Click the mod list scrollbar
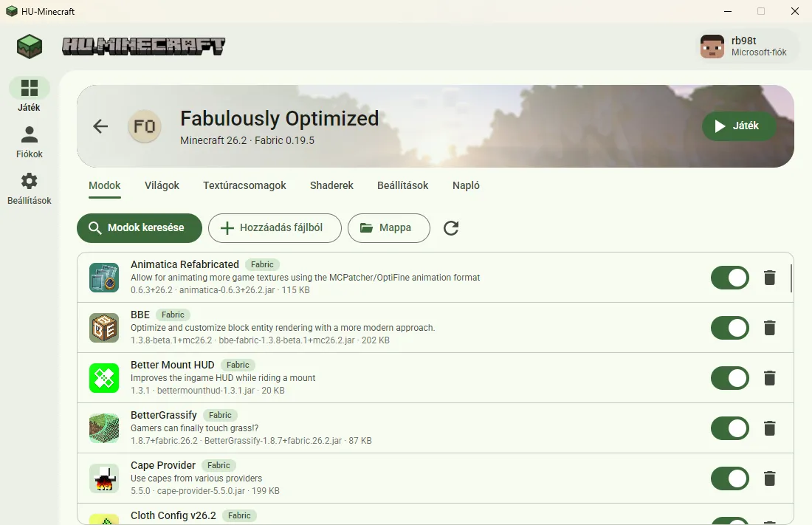 click(x=791, y=278)
